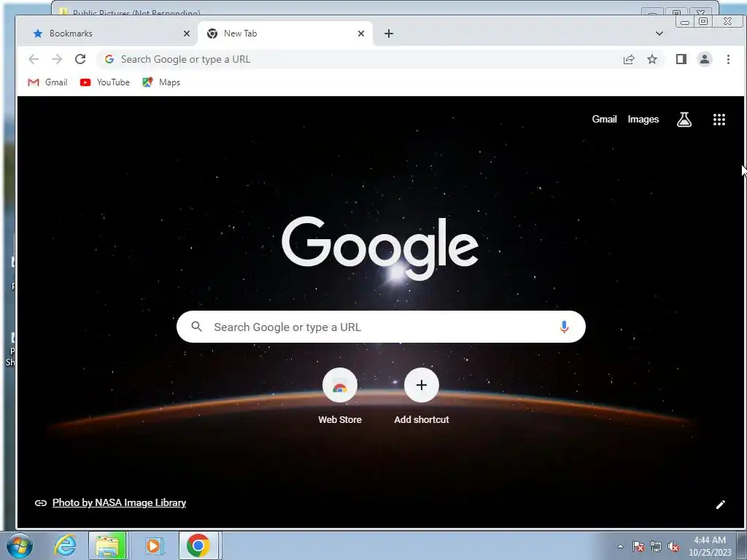Open the Windows Start menu
The width and height of the screenshot is (747, 560).
click(x=20, y=545)
